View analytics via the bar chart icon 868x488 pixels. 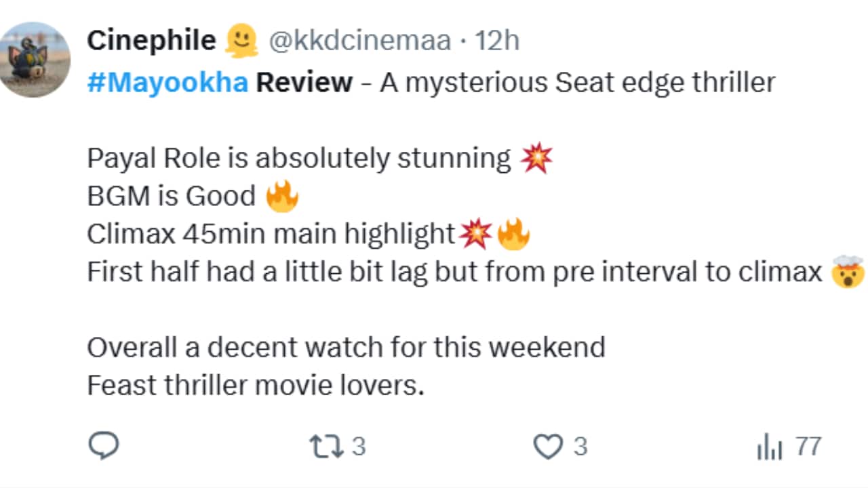tap(770, 449)
